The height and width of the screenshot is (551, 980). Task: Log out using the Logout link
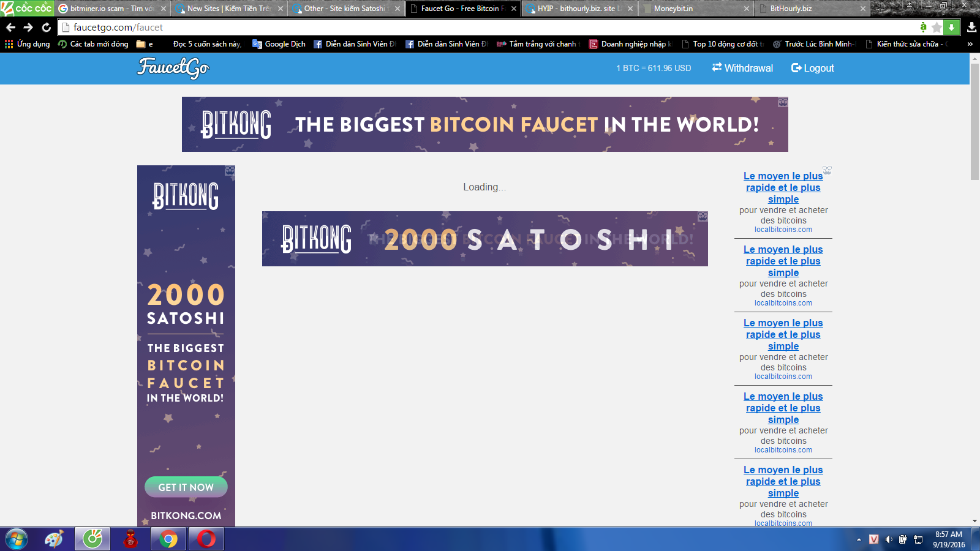point(813,68)
